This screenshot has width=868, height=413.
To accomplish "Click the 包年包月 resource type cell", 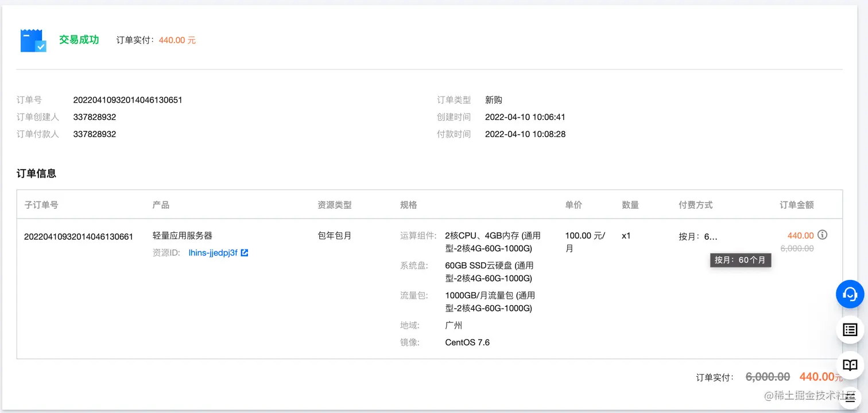I will (335, 236).
